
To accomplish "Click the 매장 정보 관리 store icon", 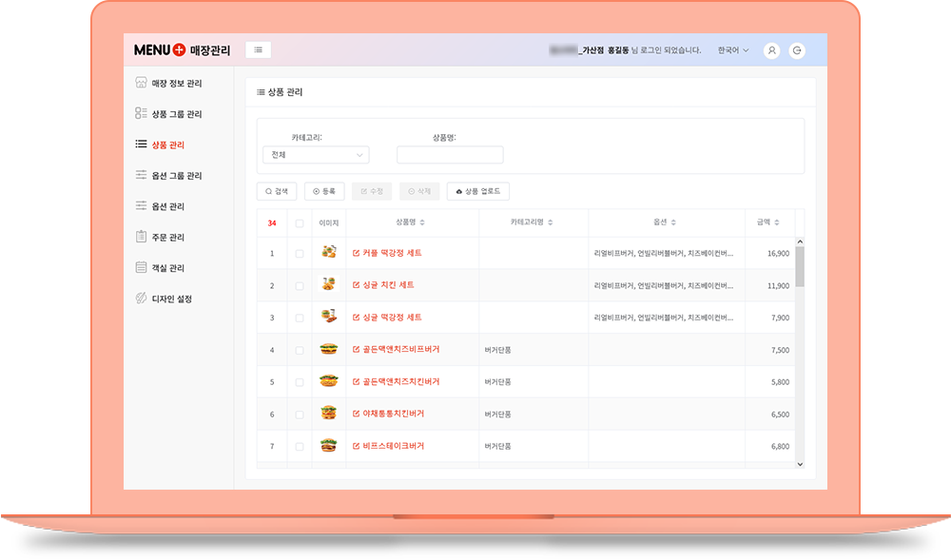I will click(x=141, y=84).
